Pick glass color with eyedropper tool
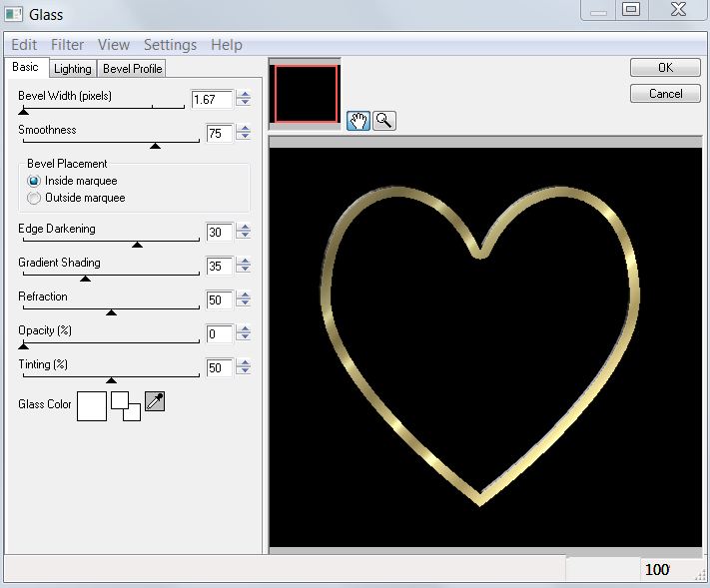Viewport: 710px width, 588px height. (x=155, y=401)
